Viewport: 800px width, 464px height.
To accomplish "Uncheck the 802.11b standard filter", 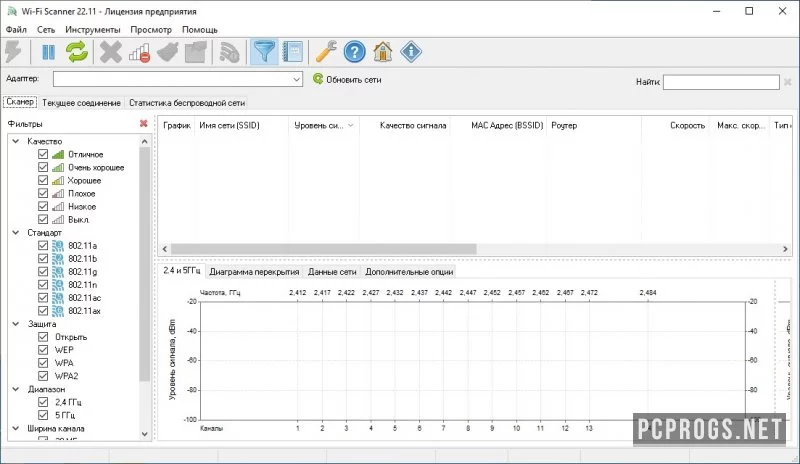I will 43,258.
